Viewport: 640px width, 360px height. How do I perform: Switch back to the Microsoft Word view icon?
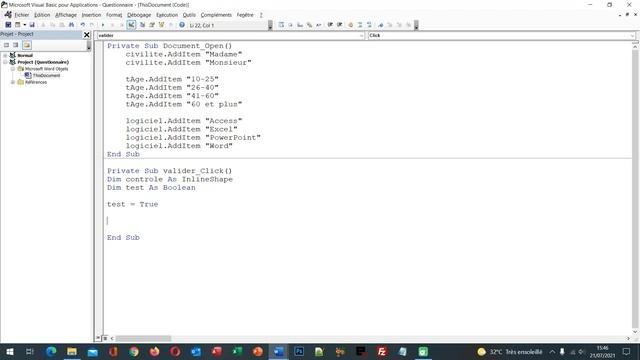point(8,25)
